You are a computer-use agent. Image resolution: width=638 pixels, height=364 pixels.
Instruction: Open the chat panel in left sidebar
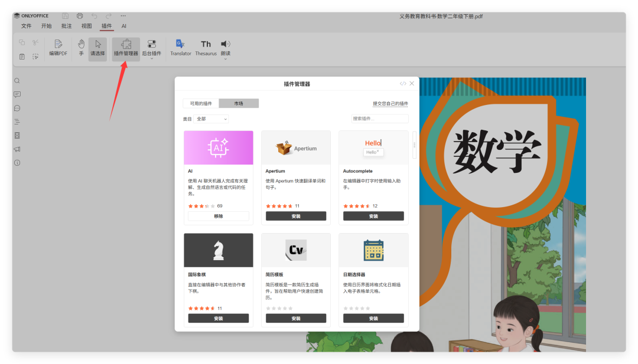(17, 108)
